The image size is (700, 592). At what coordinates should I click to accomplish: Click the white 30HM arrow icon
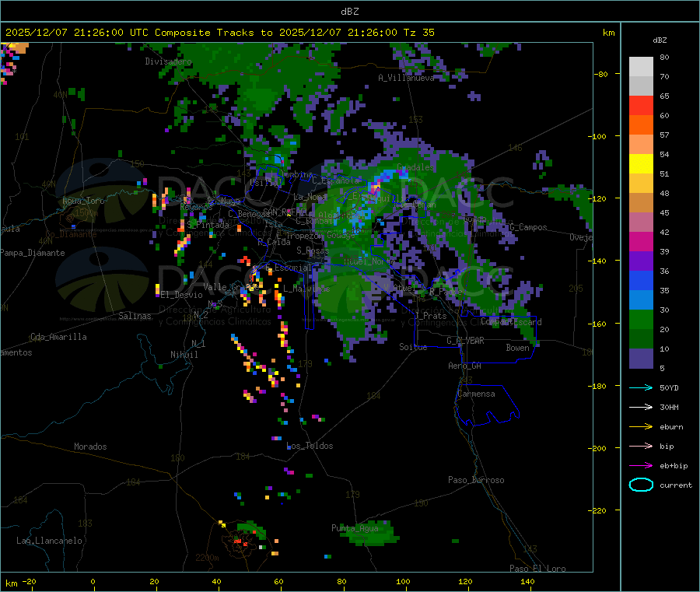tap(641, 407)
